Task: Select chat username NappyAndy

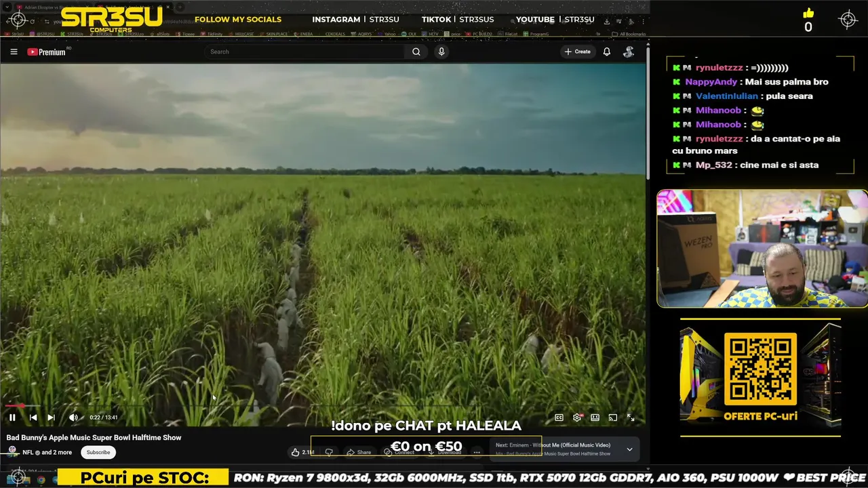Action: coord(711,82)
